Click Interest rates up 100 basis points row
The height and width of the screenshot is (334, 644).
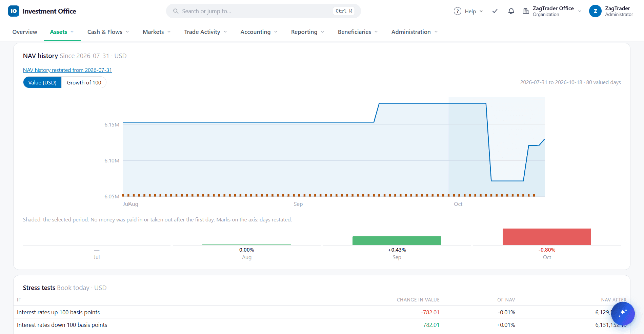pos(322,312)
